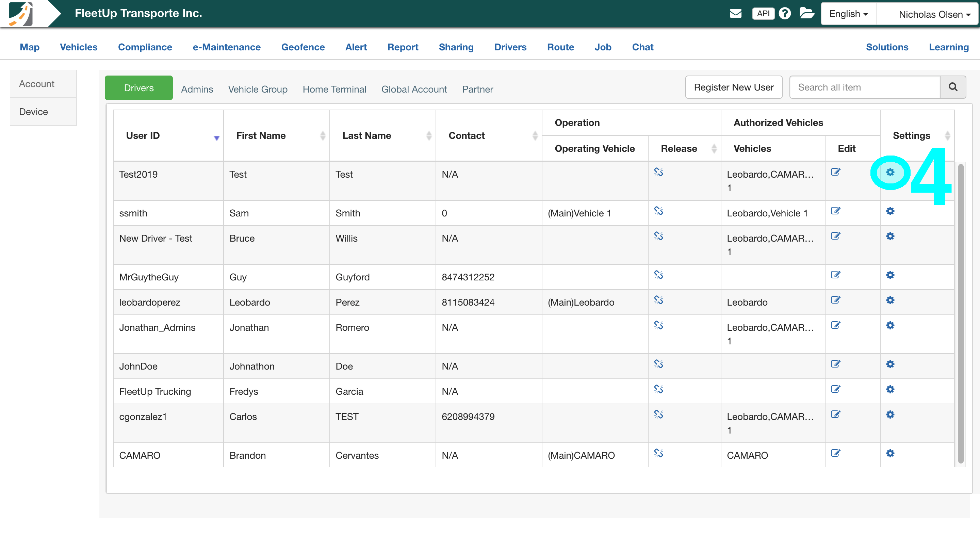The image size is (980, 537).
Task: Switch to the Home Terminal tab
Action: tap(334, 89)
